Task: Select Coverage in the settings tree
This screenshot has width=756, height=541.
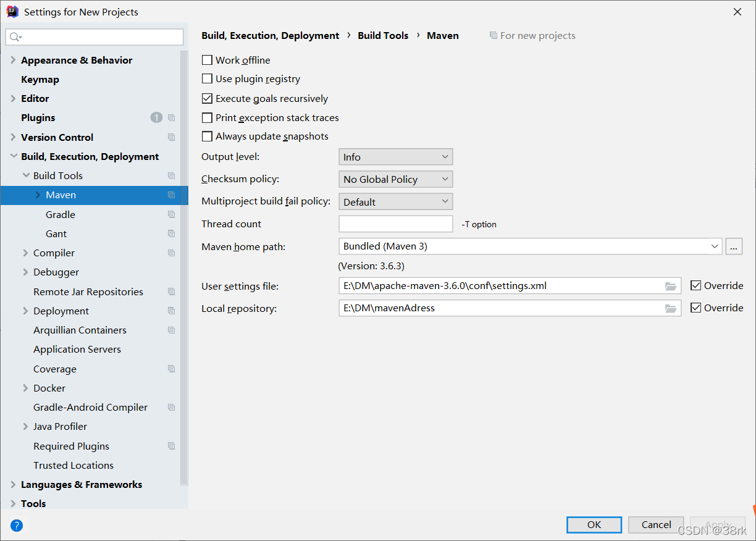Action: (55, 369)
